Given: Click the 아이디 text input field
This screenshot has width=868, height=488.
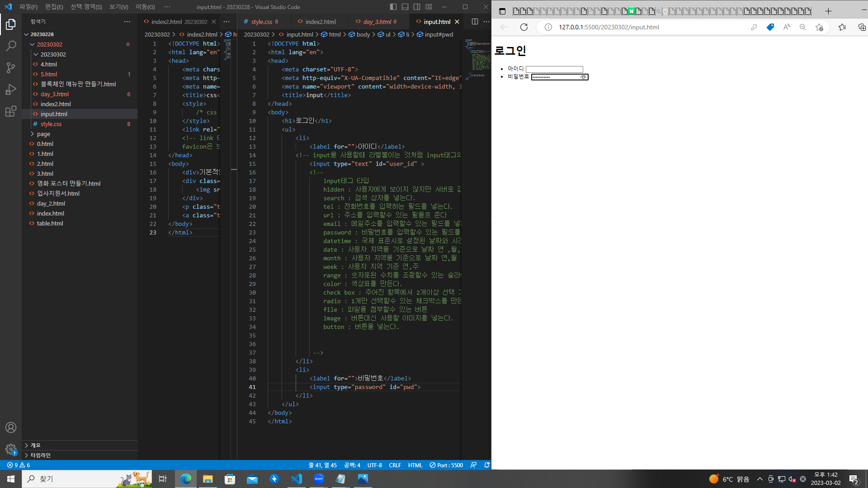Looking at the screenshot, I should (554, 69).
